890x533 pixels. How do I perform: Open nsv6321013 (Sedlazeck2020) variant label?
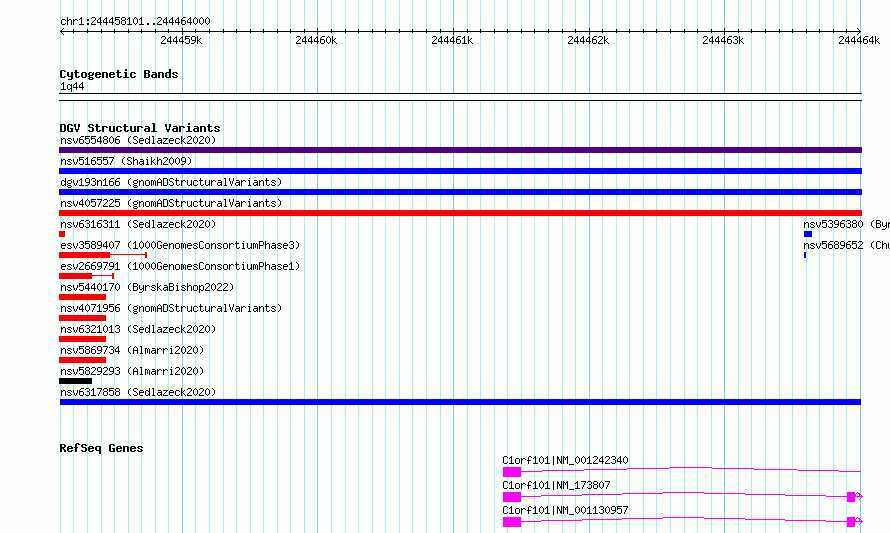coord(138,329)
